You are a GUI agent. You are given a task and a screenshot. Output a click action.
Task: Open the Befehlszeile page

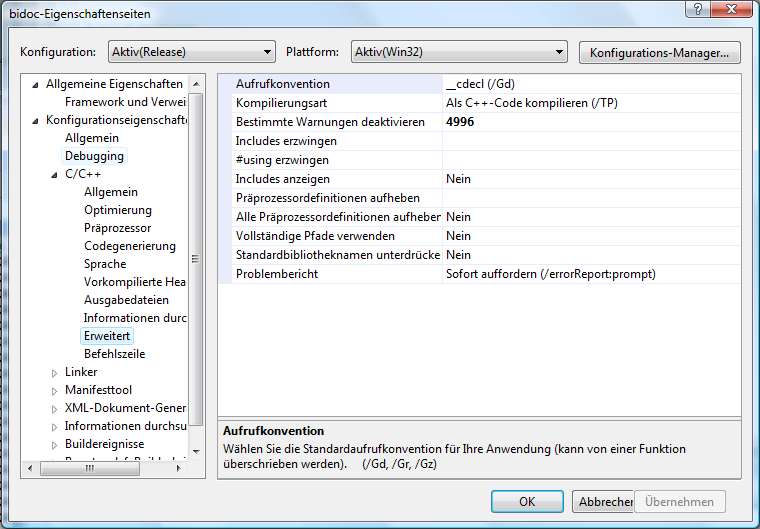(114, 354)
